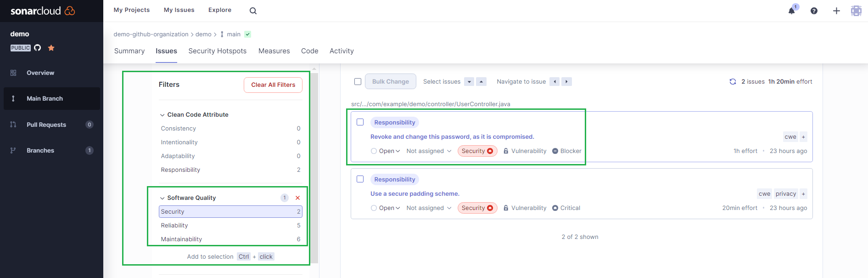Open My Projects menu
The image size is (868, 278).
tap(132, 10)
